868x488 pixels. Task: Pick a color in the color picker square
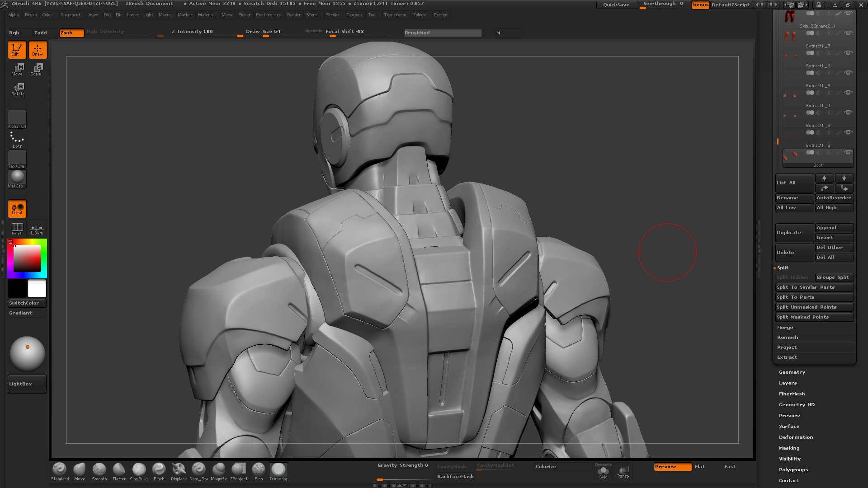point(27,258)
